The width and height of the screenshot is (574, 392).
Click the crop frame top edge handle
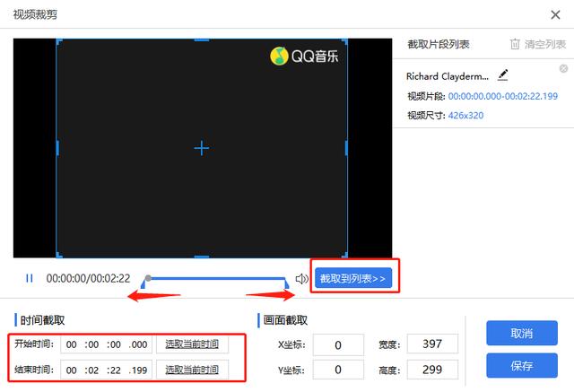[x=201, y=39]
